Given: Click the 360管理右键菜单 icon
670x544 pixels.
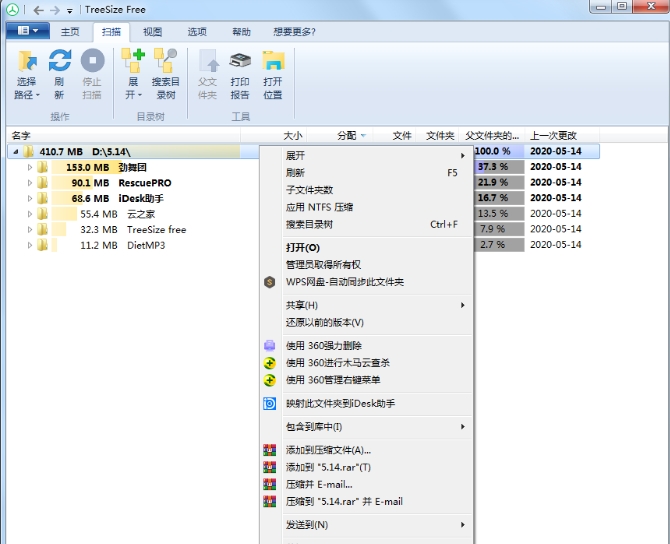Looking at the screenshot, I should (x=270, y=380).
